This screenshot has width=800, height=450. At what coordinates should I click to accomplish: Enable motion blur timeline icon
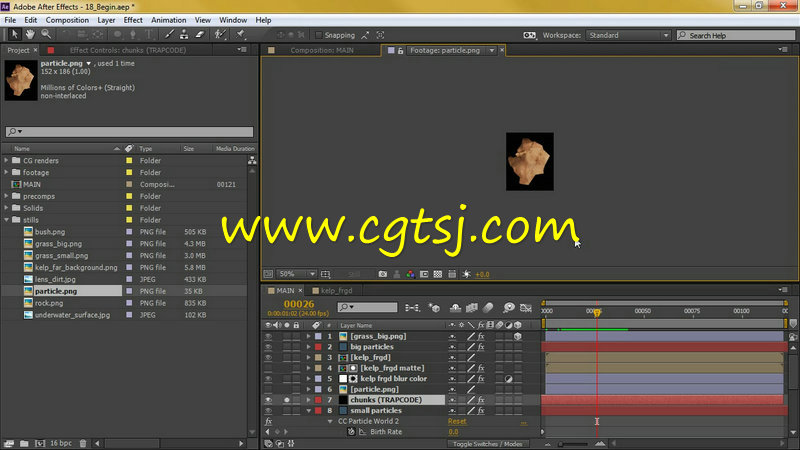tap(488, 308)
